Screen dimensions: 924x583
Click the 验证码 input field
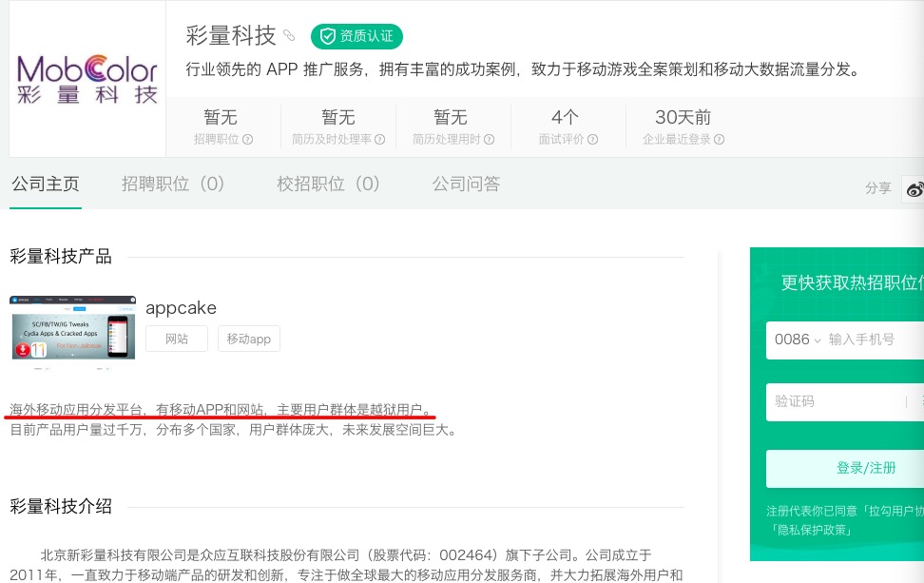click(832, 401)
